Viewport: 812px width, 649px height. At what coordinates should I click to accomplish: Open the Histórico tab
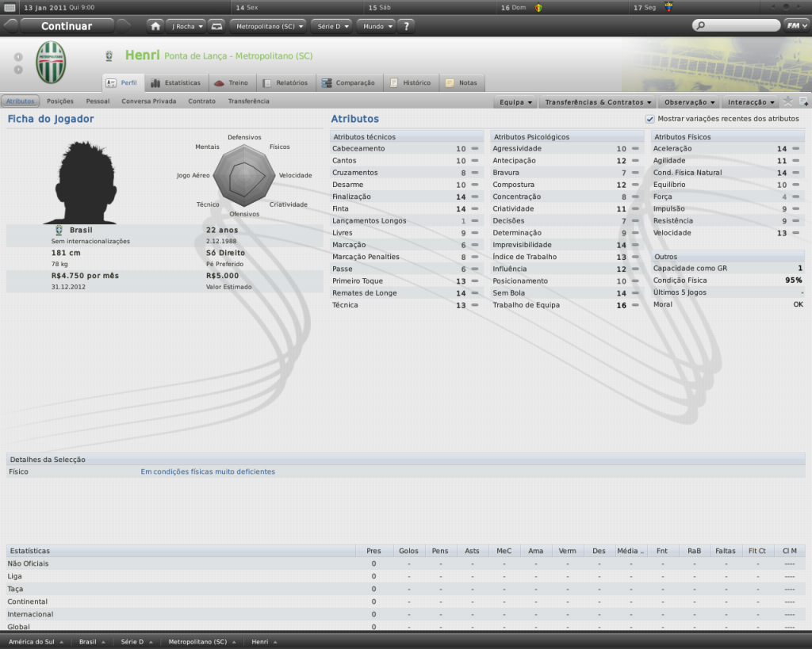pyautogui.click(x=412, y=82)
